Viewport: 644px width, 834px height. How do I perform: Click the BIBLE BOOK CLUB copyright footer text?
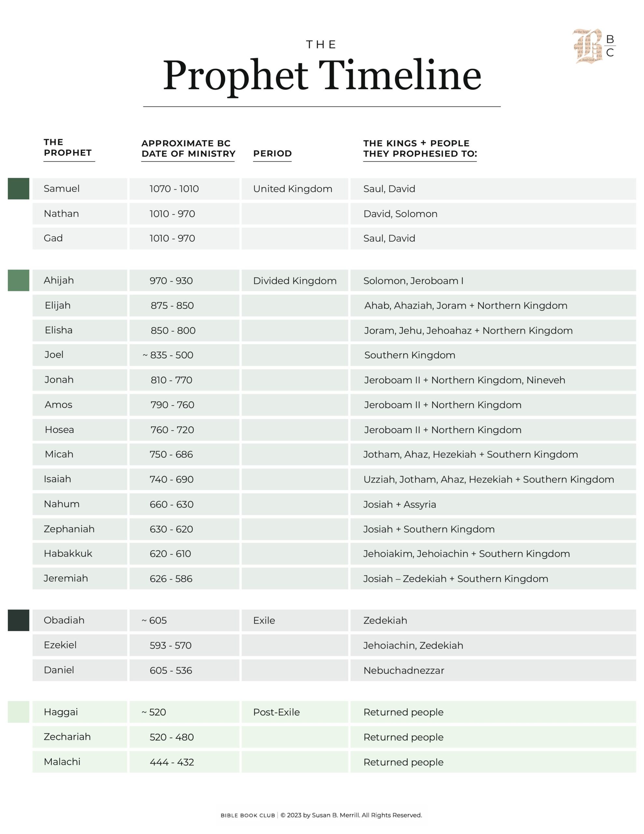click(x=321, y=815)
